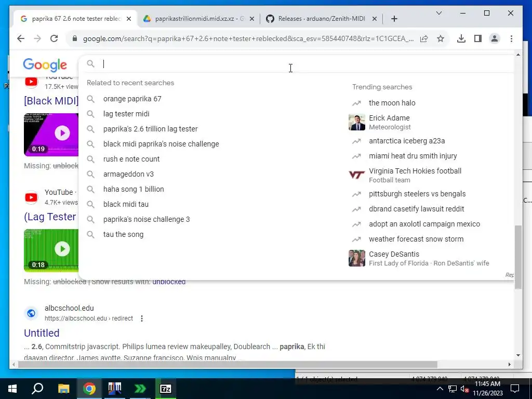This screenshot has width=532, height=399.
Task: Open options dots beside albcschool.edu URL
Action: [142, 318]
